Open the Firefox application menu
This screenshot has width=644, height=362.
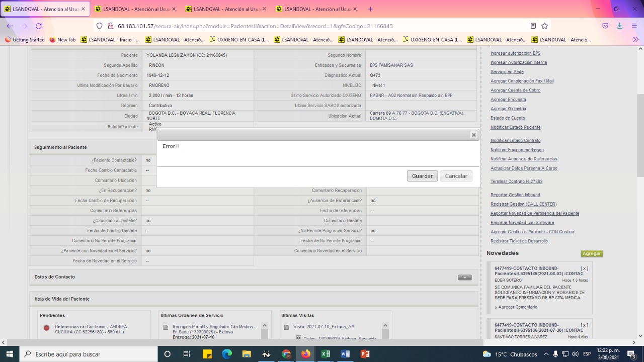pos(634,26)
